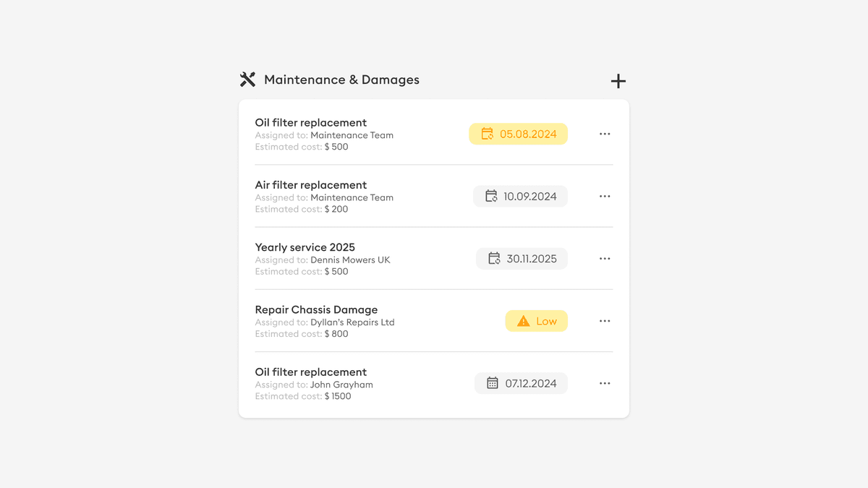The width and height of the screenshot is (868, 488).
Task: Open options for Yearly service 2025
Action: pyautogui.click(x=605, y=258)
